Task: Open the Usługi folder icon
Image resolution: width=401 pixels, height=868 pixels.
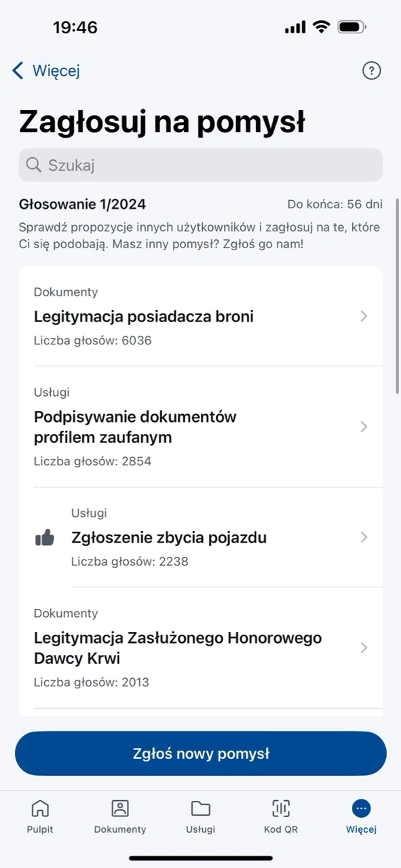Action: (x=200, y=808)
